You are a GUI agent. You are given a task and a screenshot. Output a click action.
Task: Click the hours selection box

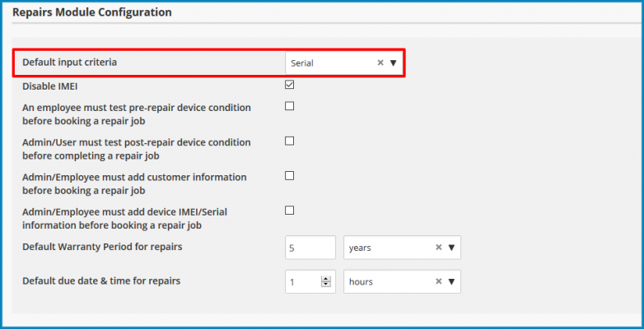click(402, 281)
